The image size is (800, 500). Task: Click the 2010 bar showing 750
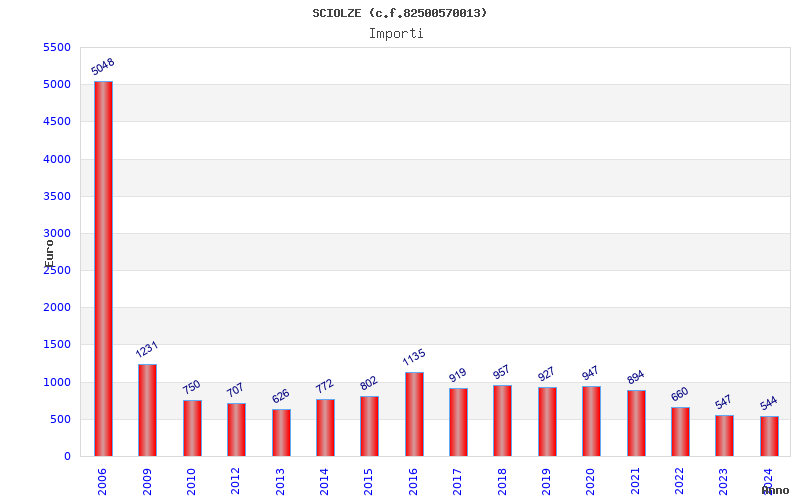192,429
